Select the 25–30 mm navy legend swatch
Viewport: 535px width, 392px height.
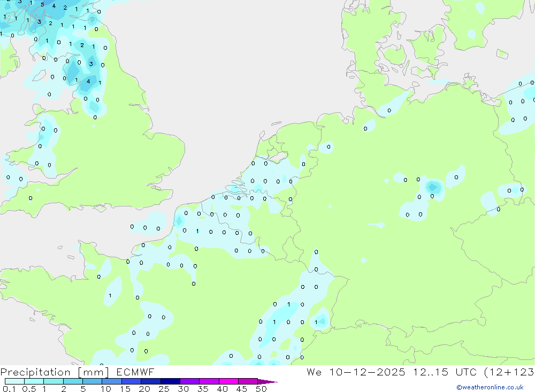click(170, 381)
